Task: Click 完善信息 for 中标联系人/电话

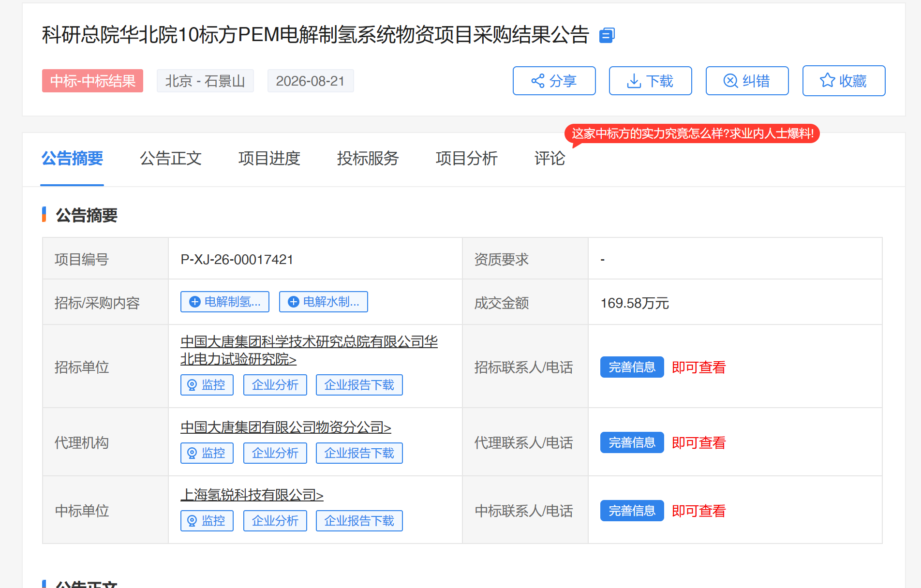Action: (632, 511)
